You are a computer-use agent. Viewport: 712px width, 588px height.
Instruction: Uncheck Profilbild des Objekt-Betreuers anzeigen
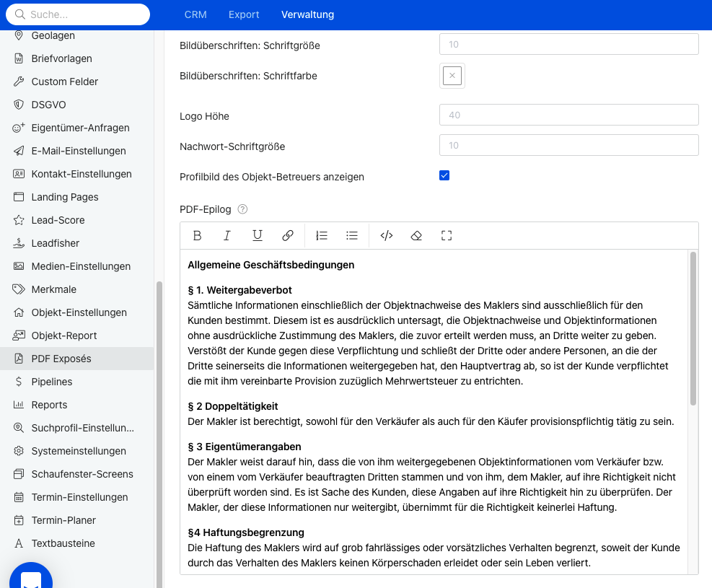click(x=444, y=176)
